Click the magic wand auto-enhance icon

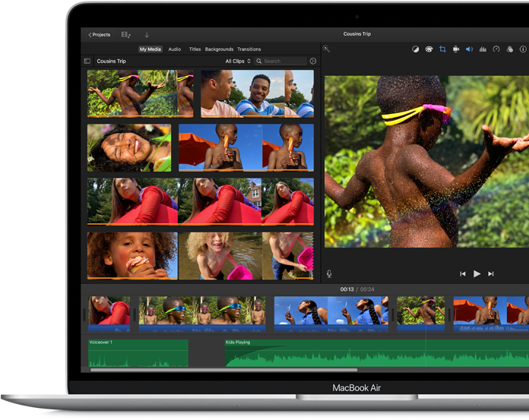point(326,49)
